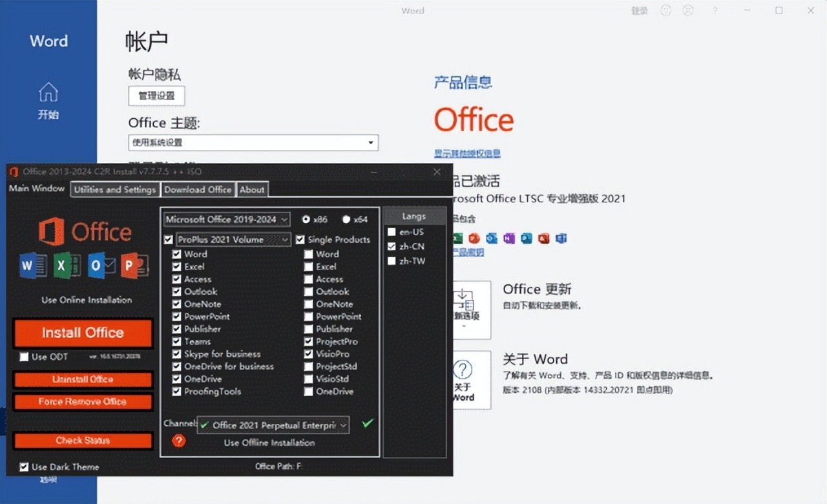Viewport: 827px width, 504px height.
Task: Check the zh-TW language option
Action: pyautogui.click(x=392, y=261)
